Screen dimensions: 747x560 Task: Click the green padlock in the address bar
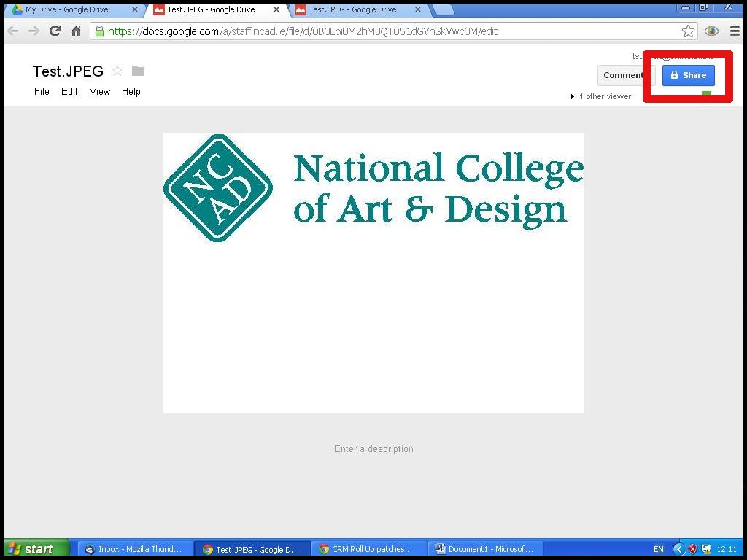point(99,31)
